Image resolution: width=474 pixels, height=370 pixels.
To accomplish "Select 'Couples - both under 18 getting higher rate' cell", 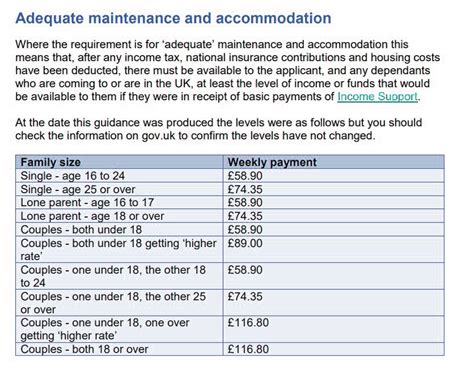I will 119,250.
